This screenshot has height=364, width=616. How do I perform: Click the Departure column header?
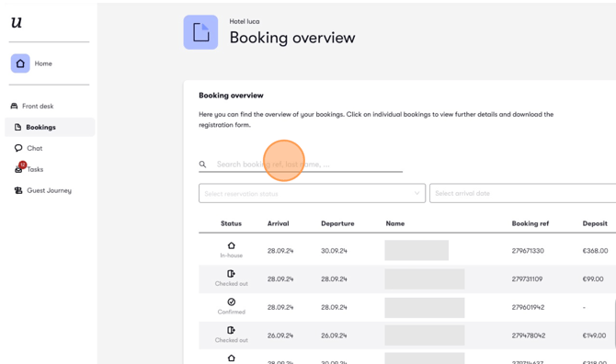coord(337,223)
